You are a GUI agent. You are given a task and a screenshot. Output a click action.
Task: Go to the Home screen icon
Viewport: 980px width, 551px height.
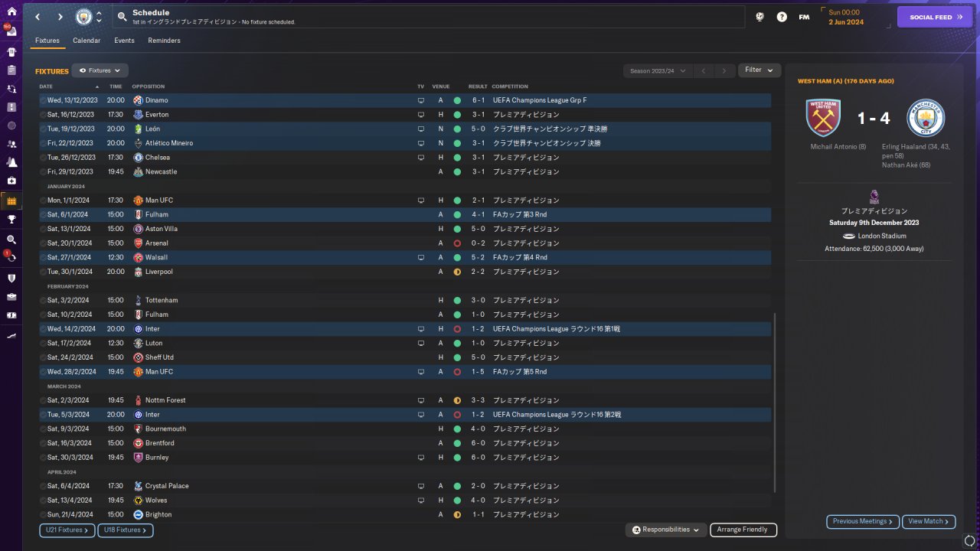click(11, 11)
